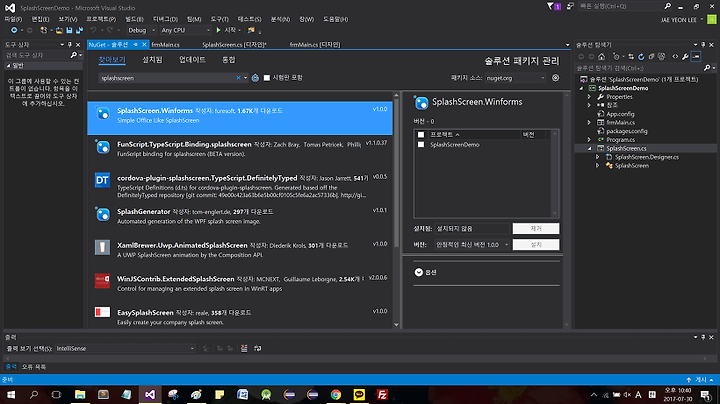This screenshot has width=720, height=404.
Task: Open the Error List tab at bottom
Action: coord(34,367)
